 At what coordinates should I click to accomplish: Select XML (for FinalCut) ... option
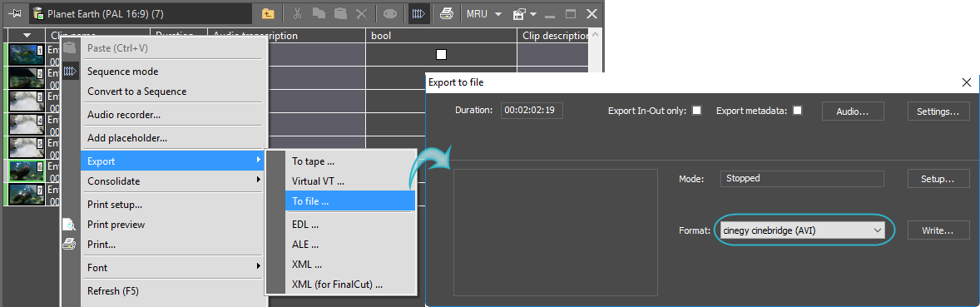coord(350,285)
